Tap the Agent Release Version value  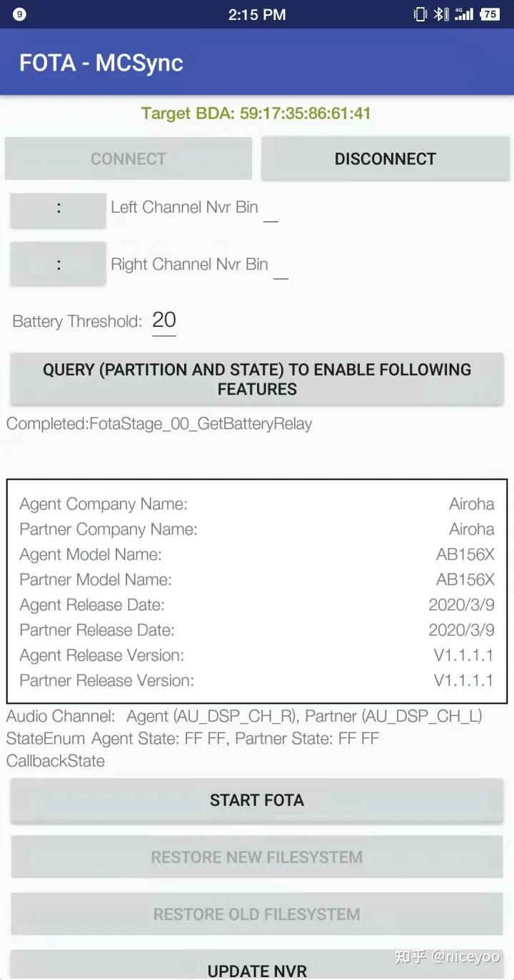463,655
